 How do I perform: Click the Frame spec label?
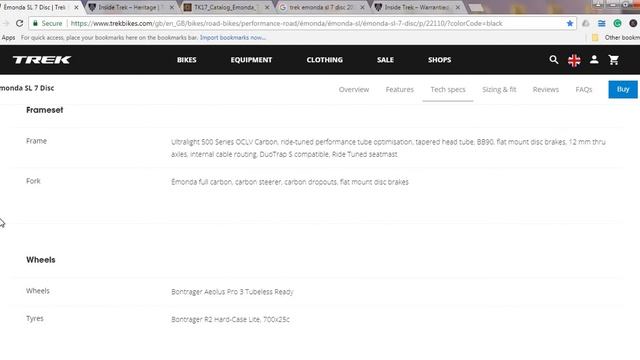coord(36,141)
